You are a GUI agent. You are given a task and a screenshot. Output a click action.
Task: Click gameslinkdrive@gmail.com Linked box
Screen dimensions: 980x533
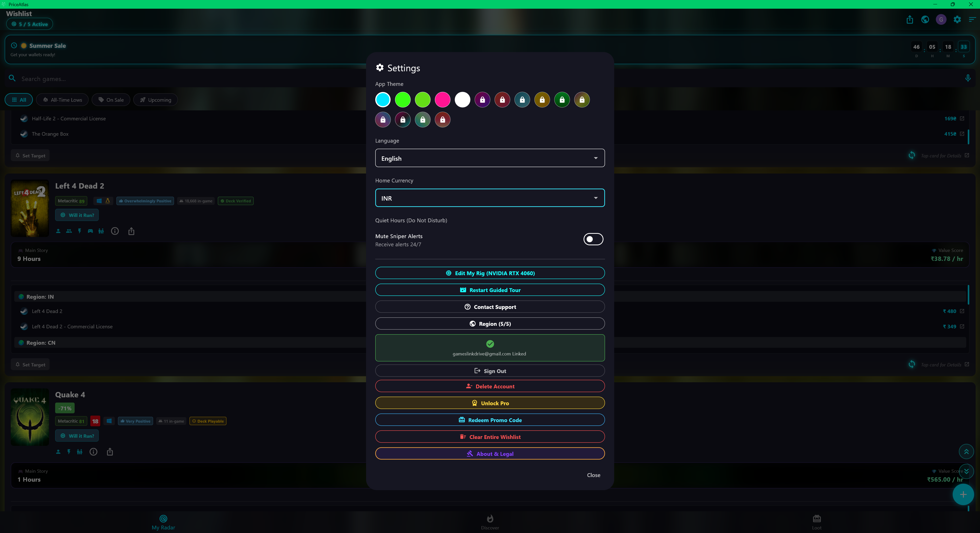coord(490,347)
